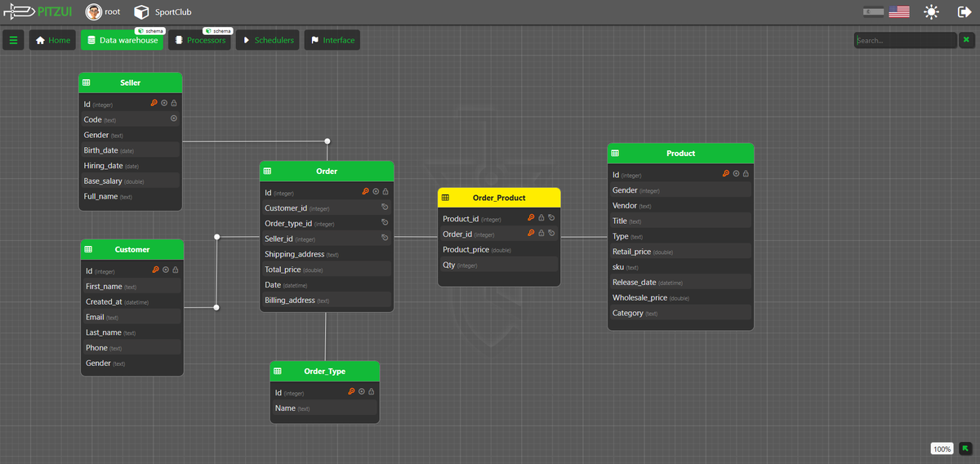Image resolution: width=980 pixels, height=464 pixels.
Task: Click the Billing_address field in Order
Action: tap(327, 300)
